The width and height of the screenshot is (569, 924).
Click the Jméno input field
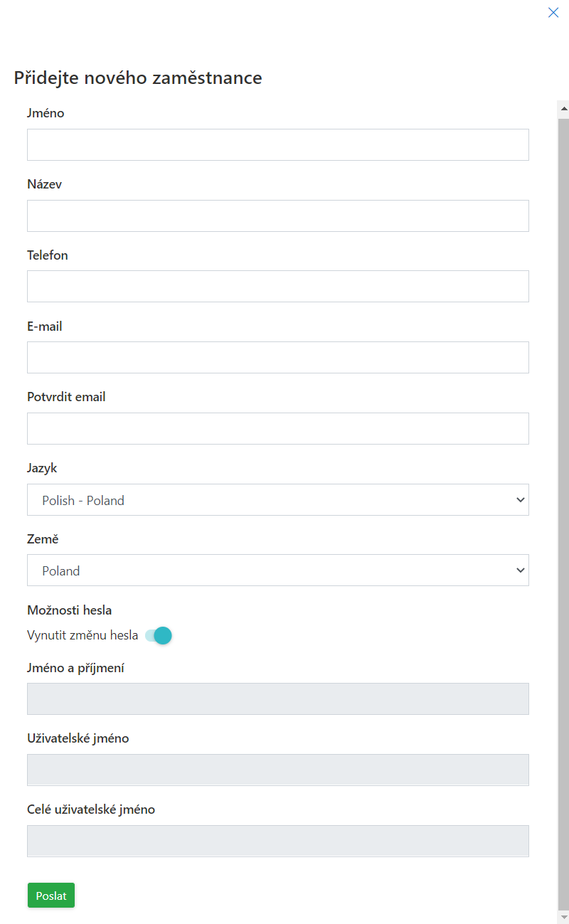pos(277,144)
